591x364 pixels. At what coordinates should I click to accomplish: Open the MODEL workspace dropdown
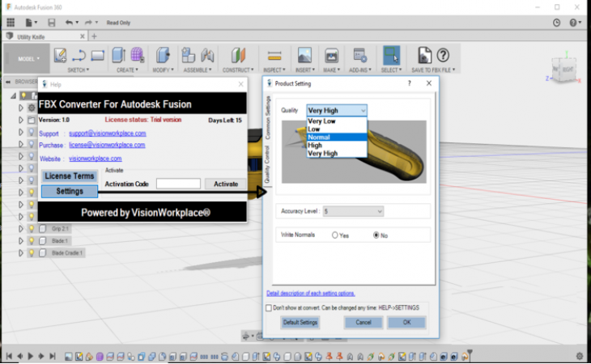(28, 59)
